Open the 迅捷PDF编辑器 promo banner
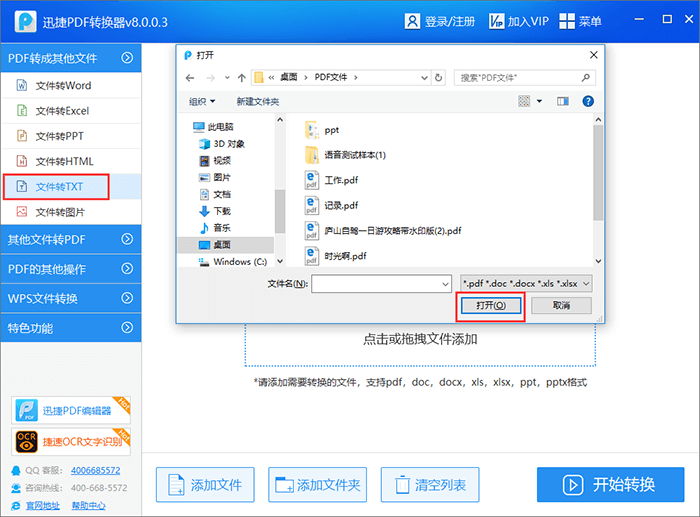The width and height of the screenshot is (700, 517). (71, 410)
